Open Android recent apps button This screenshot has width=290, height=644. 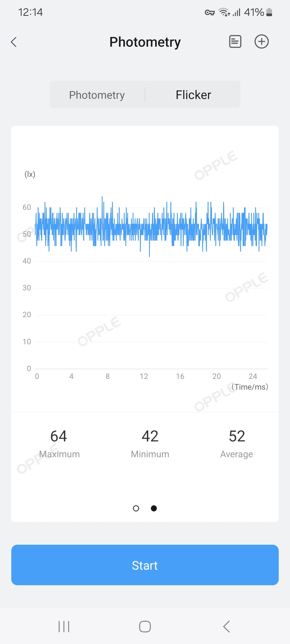(64, 627)
